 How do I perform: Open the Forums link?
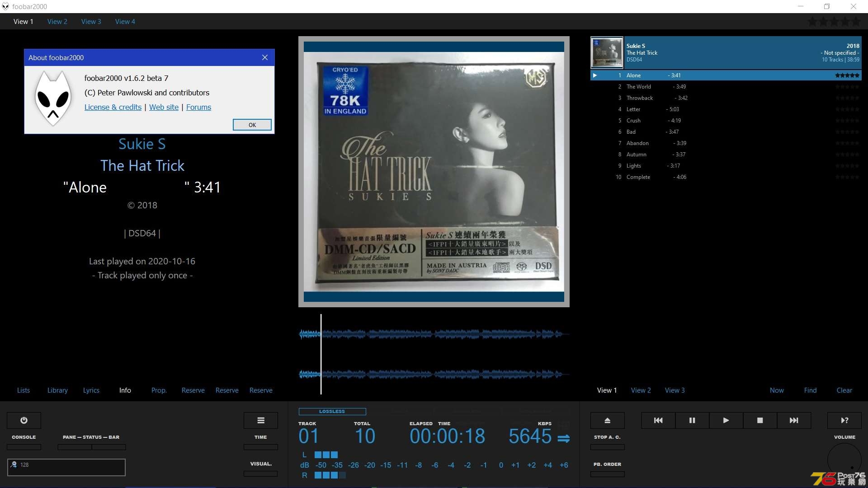(198, 107)
